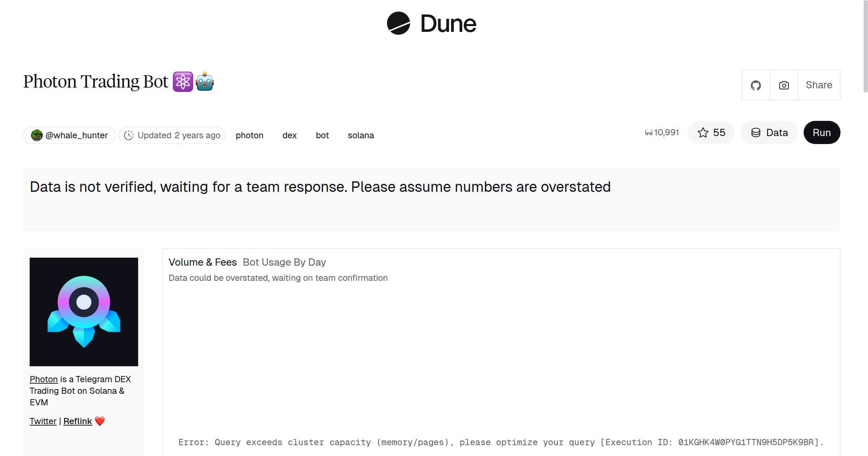The width and height of the screenshot is (868, 456).
Task: Switch to the Bot Usage By Day tab
Action: coord(284,262)
